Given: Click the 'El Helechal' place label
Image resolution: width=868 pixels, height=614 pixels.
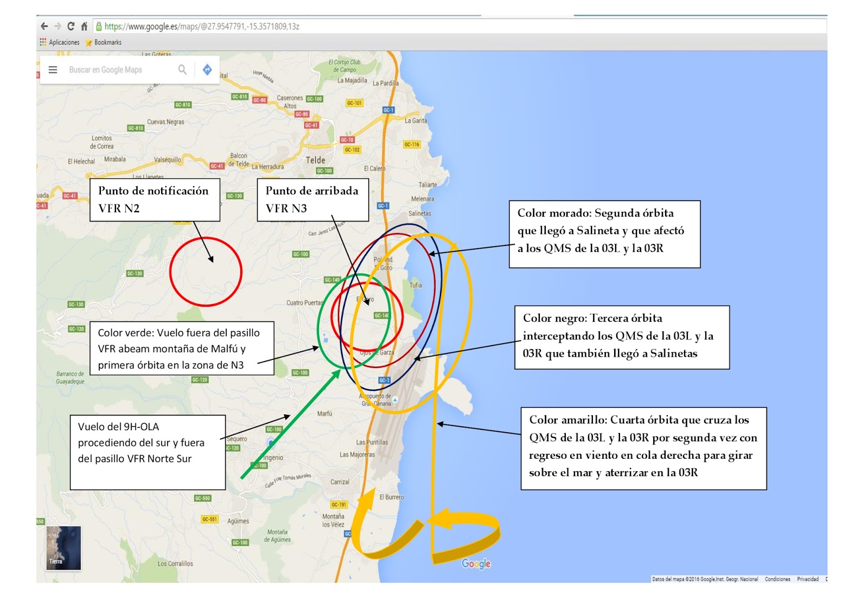Looking at the screenshot, I should pyautogui.click(x=81, y=161).
